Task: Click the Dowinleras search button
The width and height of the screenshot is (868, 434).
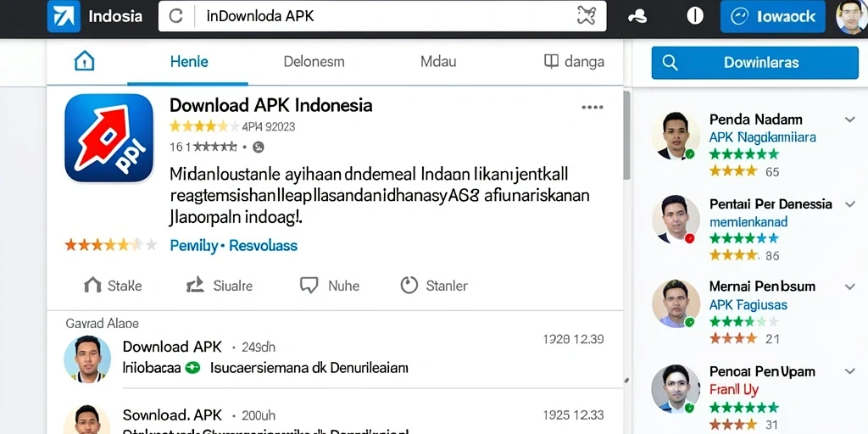Action: (x=755, y=63)
